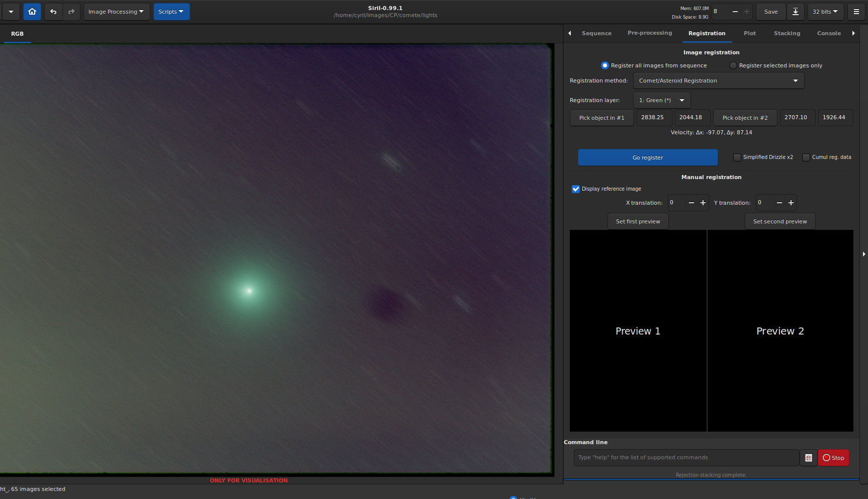Image resolution: width=868 pixels, height=499 pixels.
Task: Click the Save button
Action: tap(771, 12)
